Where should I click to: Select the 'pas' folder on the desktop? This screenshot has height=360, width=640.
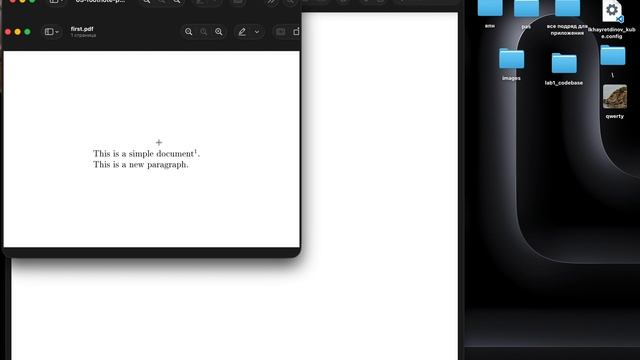tap(526, 8)
